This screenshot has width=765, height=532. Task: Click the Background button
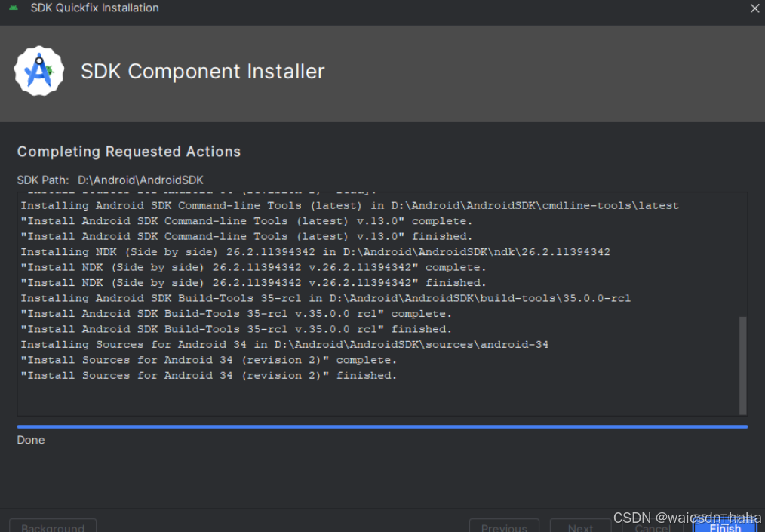(x=52, y=527)
